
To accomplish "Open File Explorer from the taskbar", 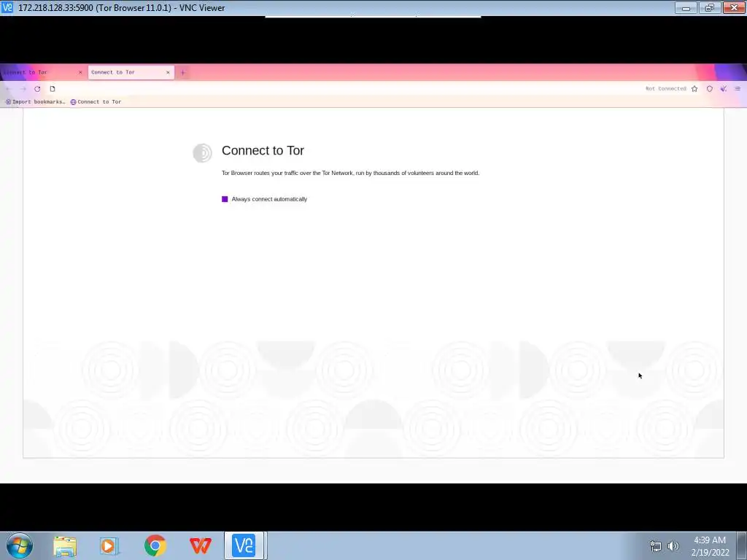I will tap(65, 545).
